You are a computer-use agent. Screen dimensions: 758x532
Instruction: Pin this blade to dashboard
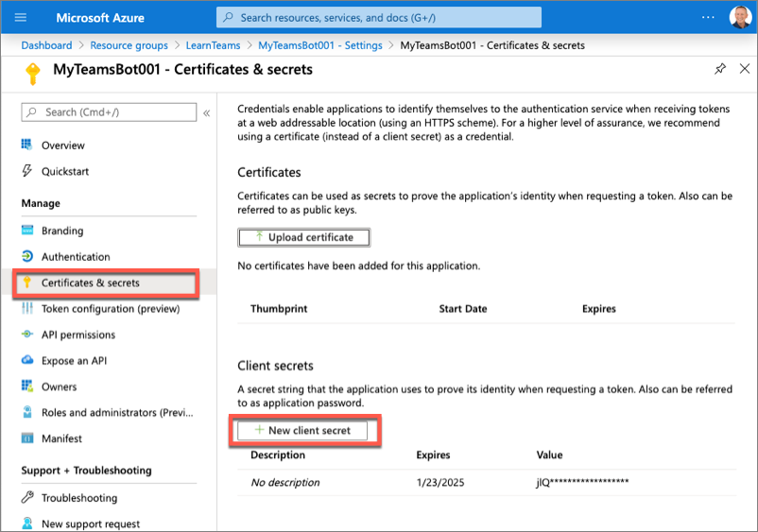click(720, 69)
